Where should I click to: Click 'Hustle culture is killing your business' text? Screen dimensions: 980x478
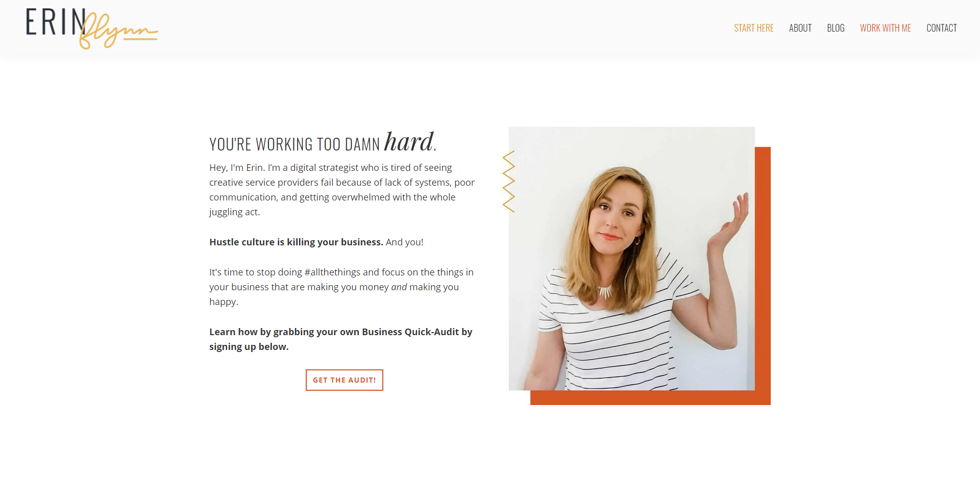(x=296, y=242)
